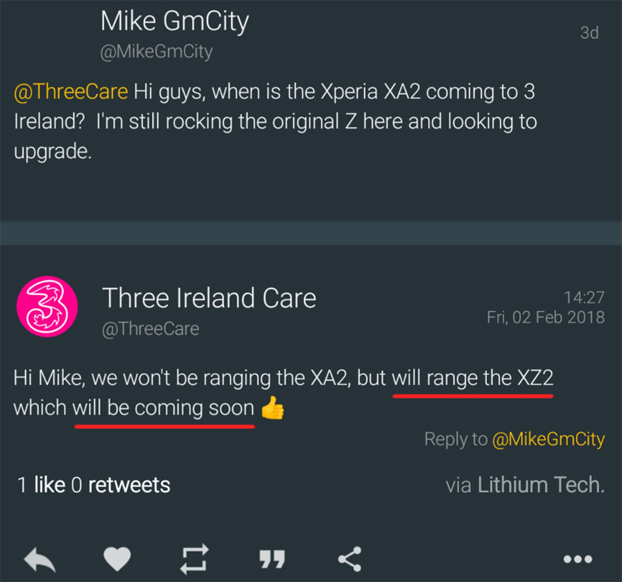Click the 3d timestamp on Mike's tweet
This screenshot has height=582, width=622.
(x=589, y=32)
